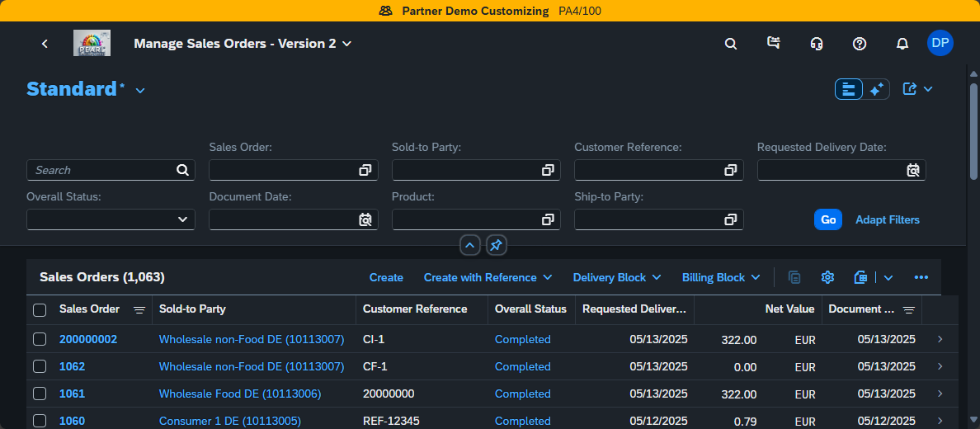Click the Sales Order column header
The image size is (980, 429).
(102, 309)
